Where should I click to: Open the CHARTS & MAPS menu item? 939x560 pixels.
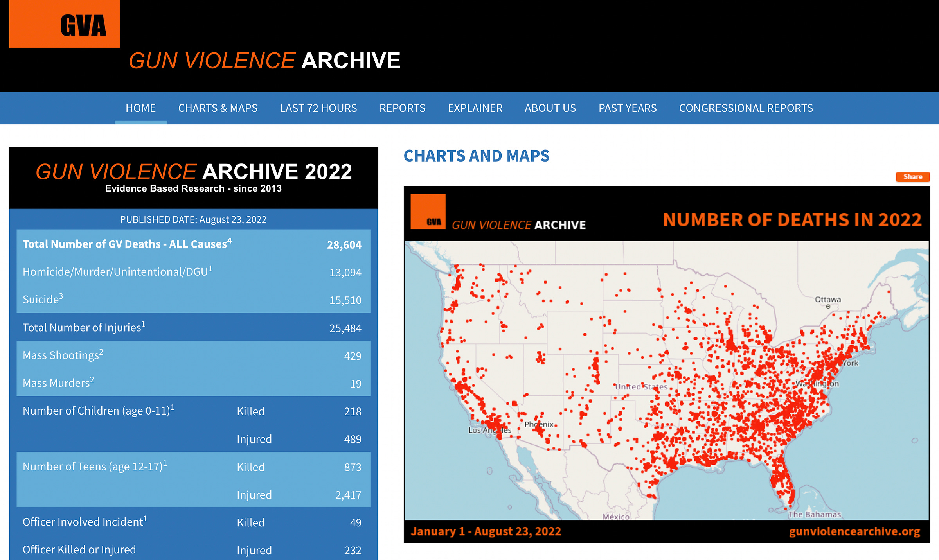point(218,108)
